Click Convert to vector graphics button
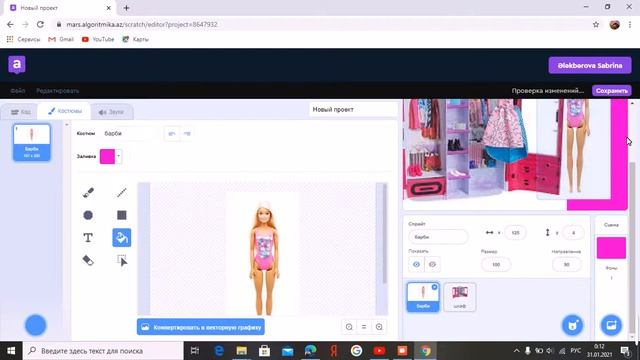The height and width of the screenshot is (360, 640). (201, 327)
